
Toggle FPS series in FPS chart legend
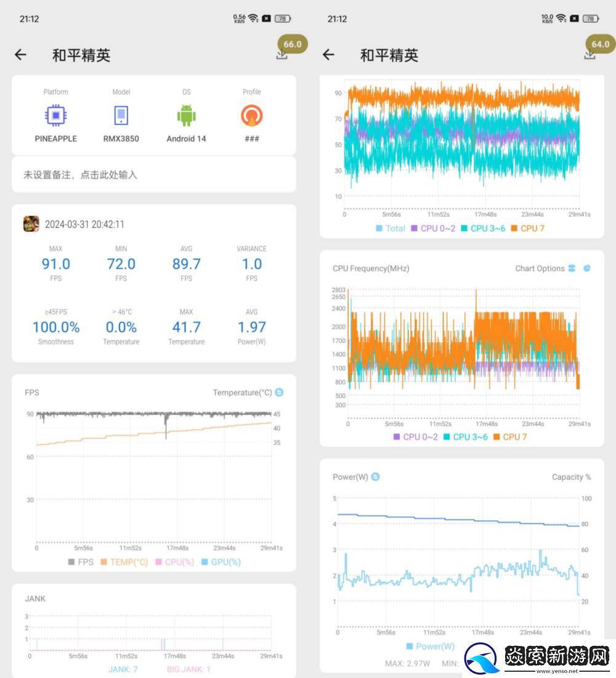click(81, 562)
